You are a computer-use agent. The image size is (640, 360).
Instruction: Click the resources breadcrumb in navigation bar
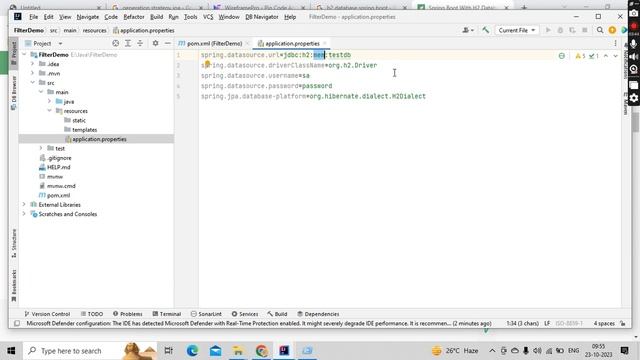click(x=94, y=30)
